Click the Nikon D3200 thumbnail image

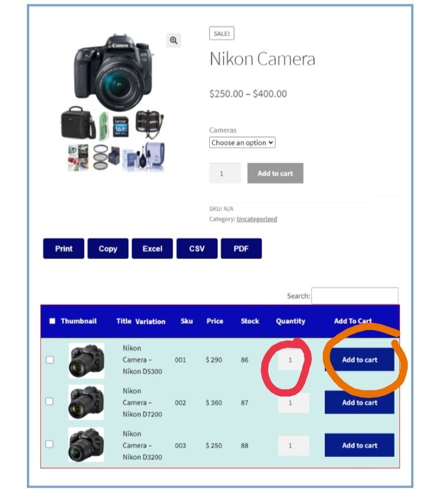86,445
